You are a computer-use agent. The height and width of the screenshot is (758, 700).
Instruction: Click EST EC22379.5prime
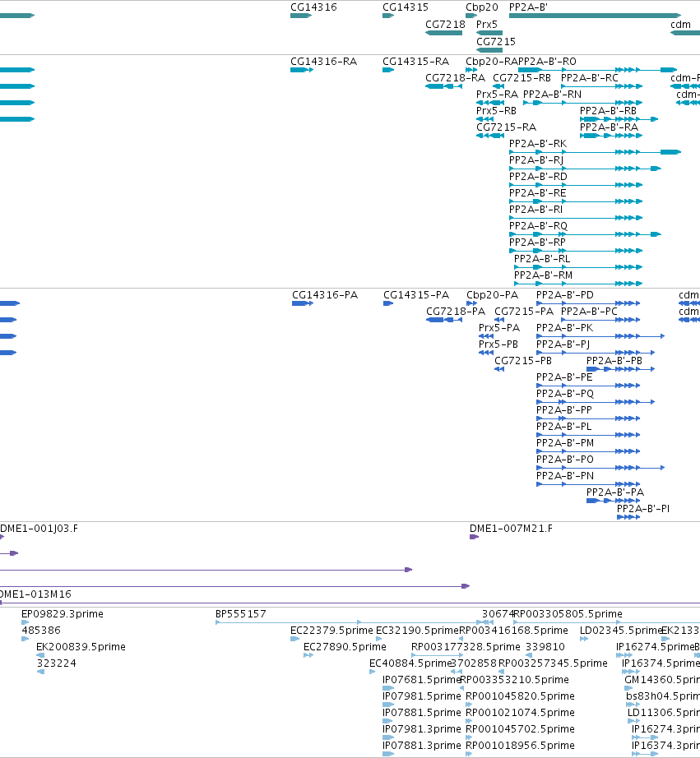tap(331, 631)
